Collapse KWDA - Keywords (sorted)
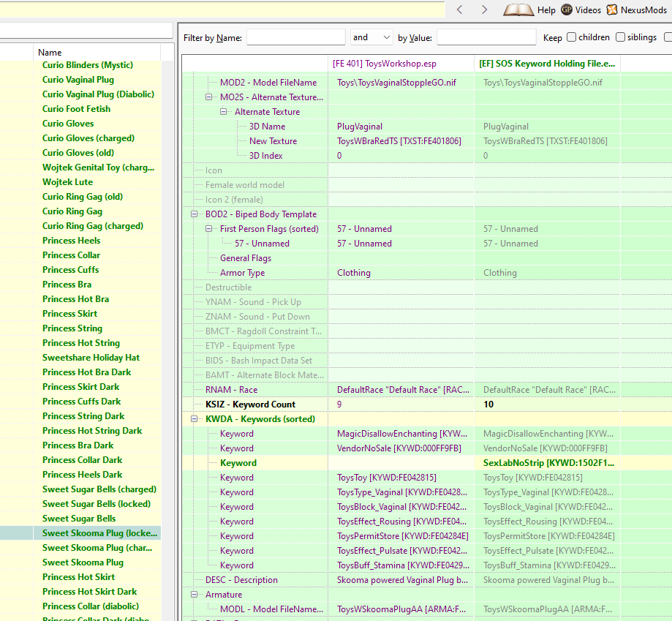Image resolution: width=672 pixels, height=621 pixels. click(x=195, y=418)
